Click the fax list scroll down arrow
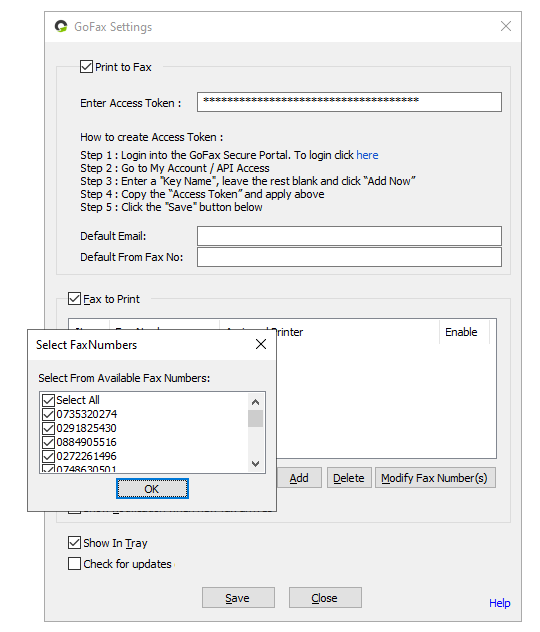The height and width of the screenshot is (632, 540). (x=255, y=464)
